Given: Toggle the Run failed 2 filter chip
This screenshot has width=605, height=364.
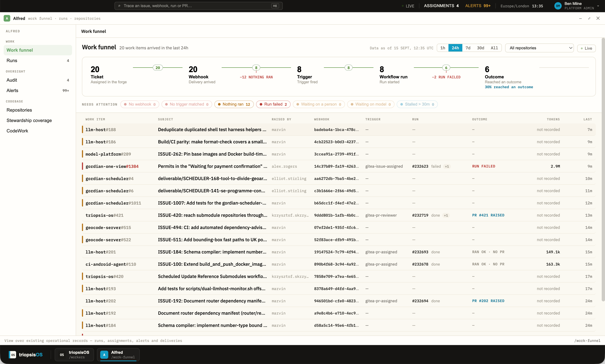Looking at the screenshot, I should (x=273, y=104).
